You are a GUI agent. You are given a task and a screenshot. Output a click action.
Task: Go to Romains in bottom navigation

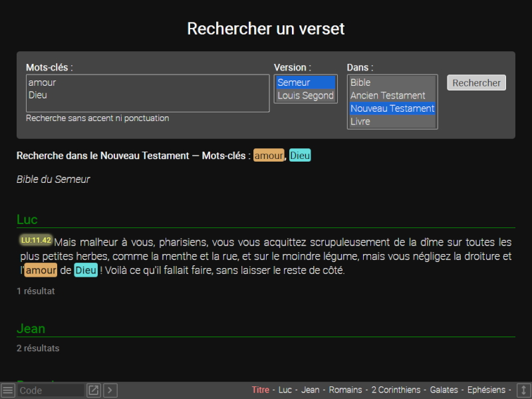click(344, 390)
